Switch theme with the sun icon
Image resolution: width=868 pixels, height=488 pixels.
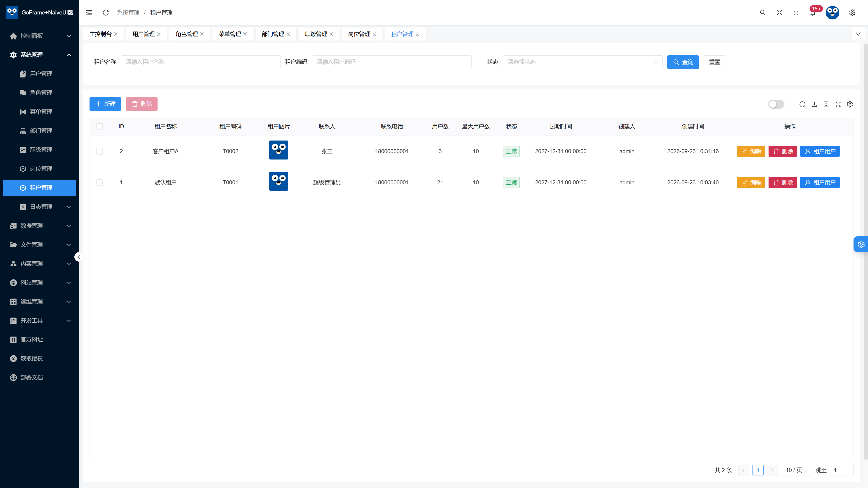point(796,13)
